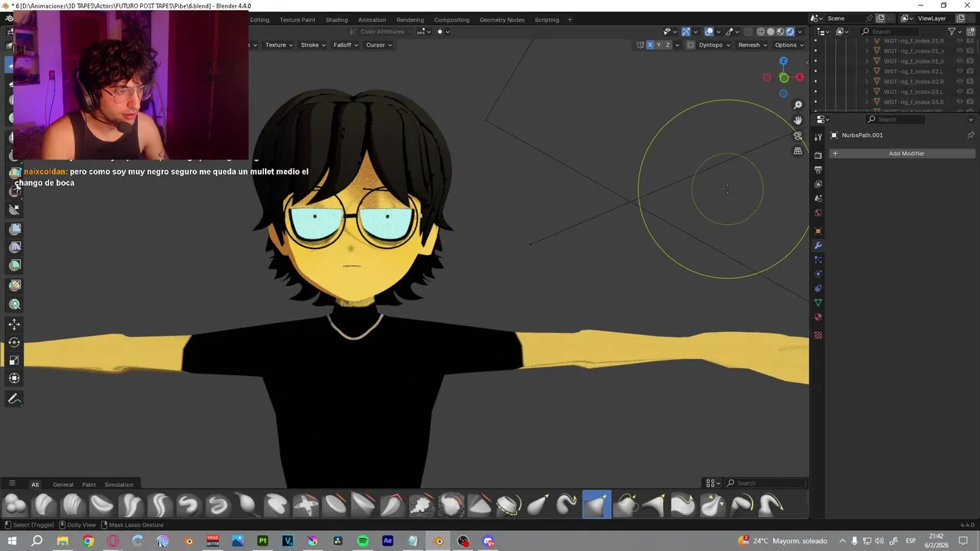Open the Tool properties tab
Image resolution: width=980 pixels, height=551 pixels.
pyautogui.click(x=818, y=136)
